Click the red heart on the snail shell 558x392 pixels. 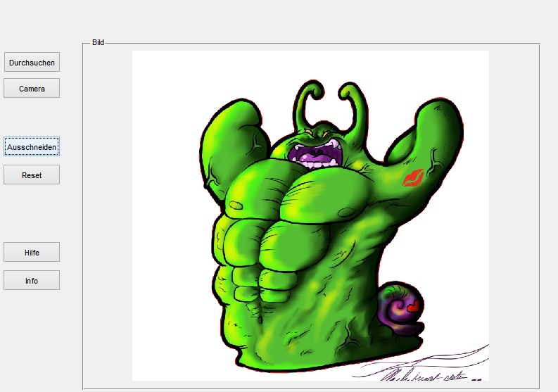(x=413, y=306)
